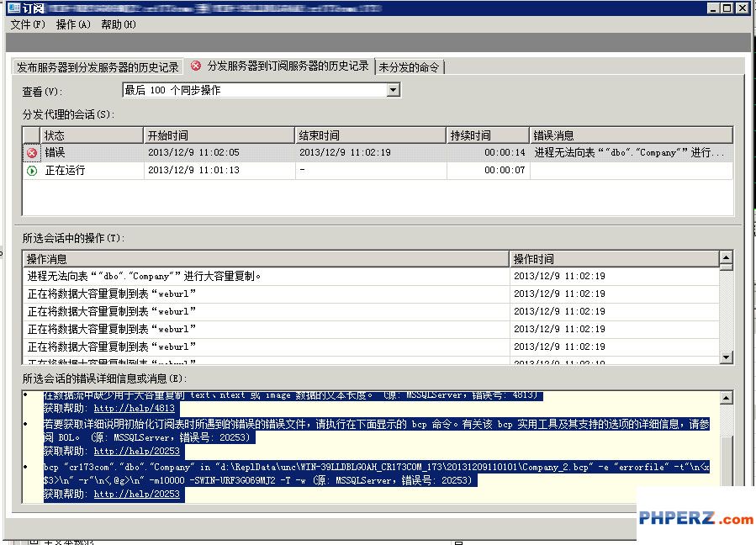Image resolution: width=756 pixels, height=545 pixels.
Task: Close the 订阅 window
Action: (743, 8)
